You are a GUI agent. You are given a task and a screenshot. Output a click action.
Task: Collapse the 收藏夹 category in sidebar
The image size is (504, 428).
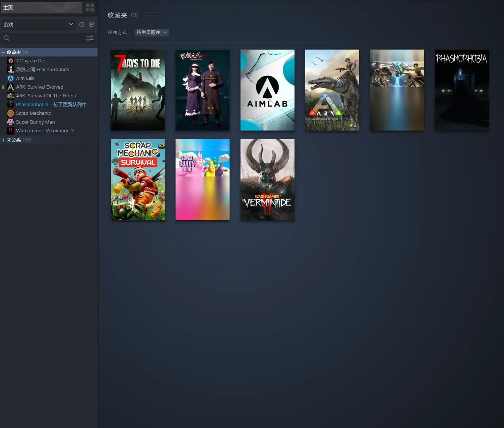pos(3,52)
